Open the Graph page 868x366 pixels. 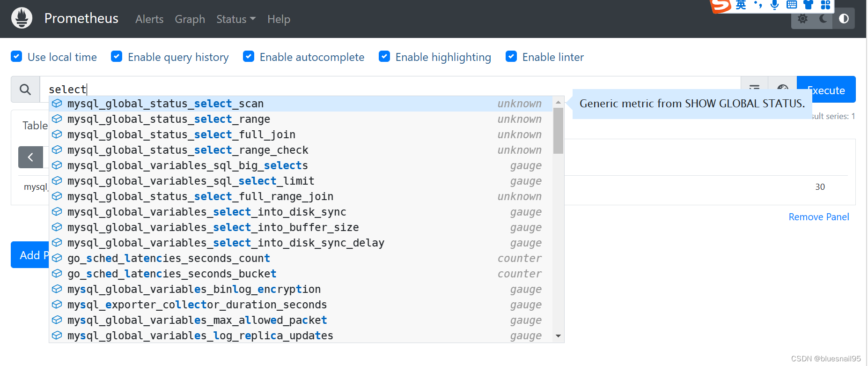point(190,19)
